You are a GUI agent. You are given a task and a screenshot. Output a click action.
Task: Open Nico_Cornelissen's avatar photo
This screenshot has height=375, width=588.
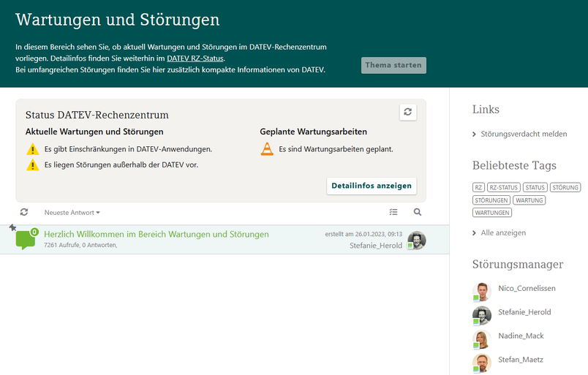pyautogui.click(x=482, y=292)
